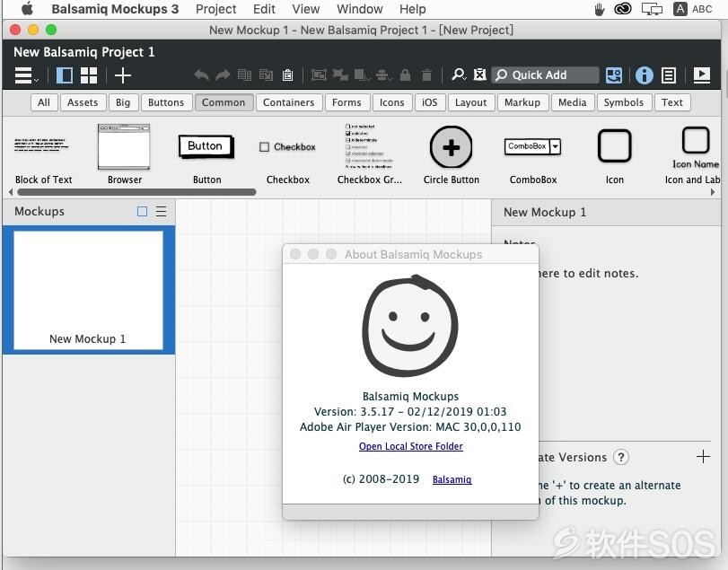This screenshot has width=728, height=570.
Task: Switch to thumbnail grid view icon
Action: (89, 75)
